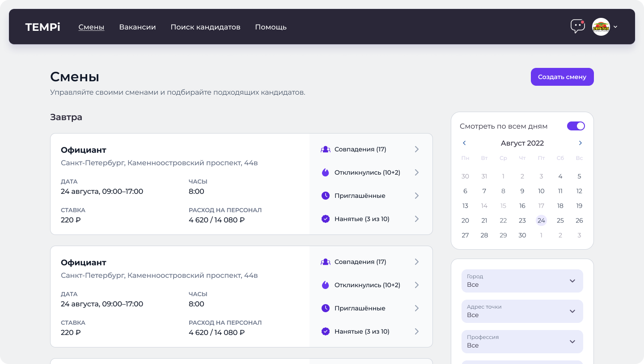Go to the Смены menu item

tap(91, 27)
